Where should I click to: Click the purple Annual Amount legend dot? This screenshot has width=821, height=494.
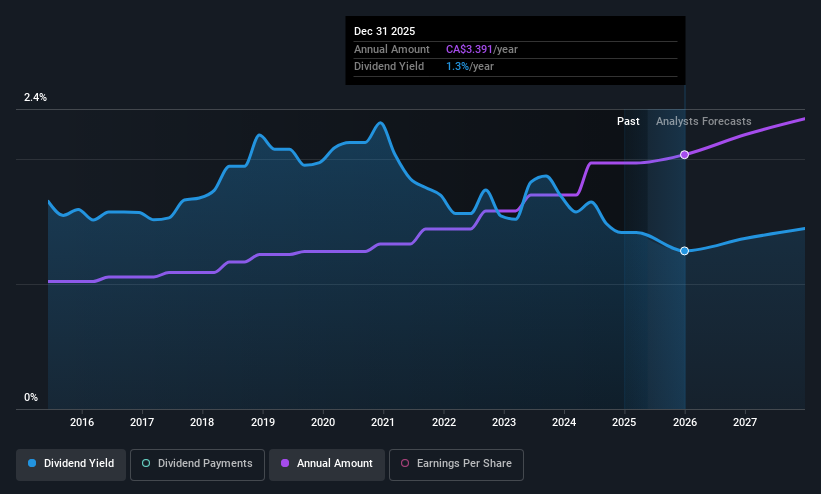[x=285, y=463]
